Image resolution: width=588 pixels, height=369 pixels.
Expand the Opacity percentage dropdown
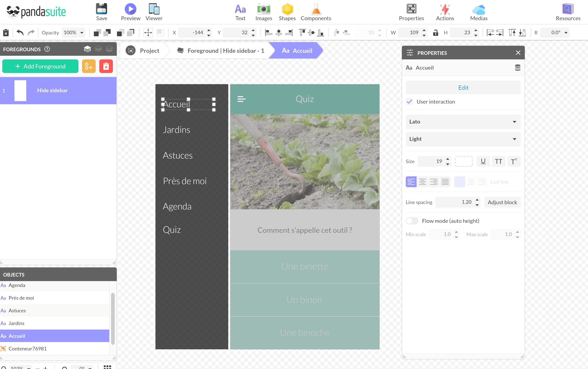click(82, 32)
